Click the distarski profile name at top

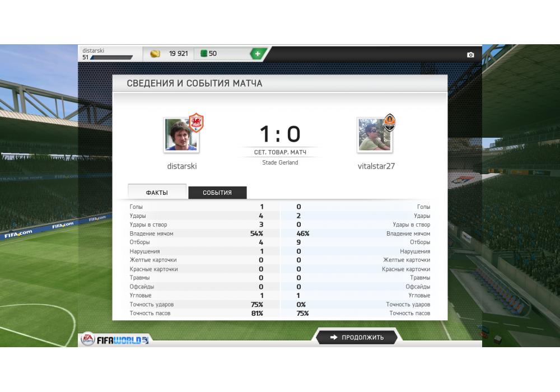coord(93,51)
